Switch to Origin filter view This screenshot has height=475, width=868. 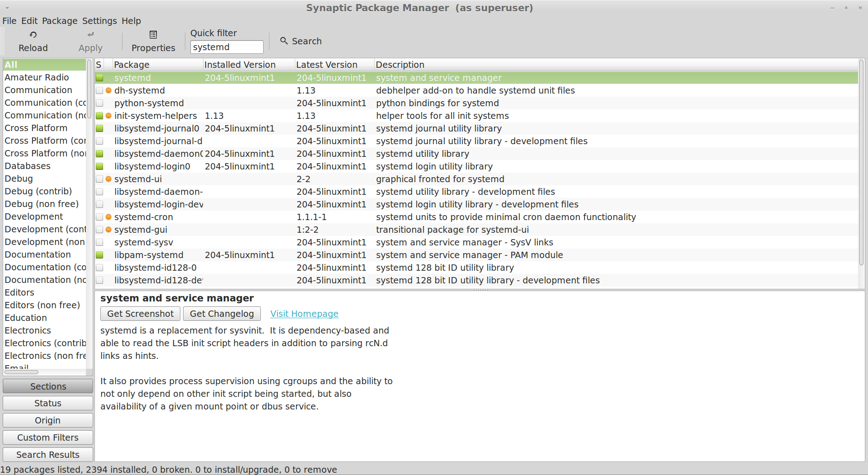48,420
